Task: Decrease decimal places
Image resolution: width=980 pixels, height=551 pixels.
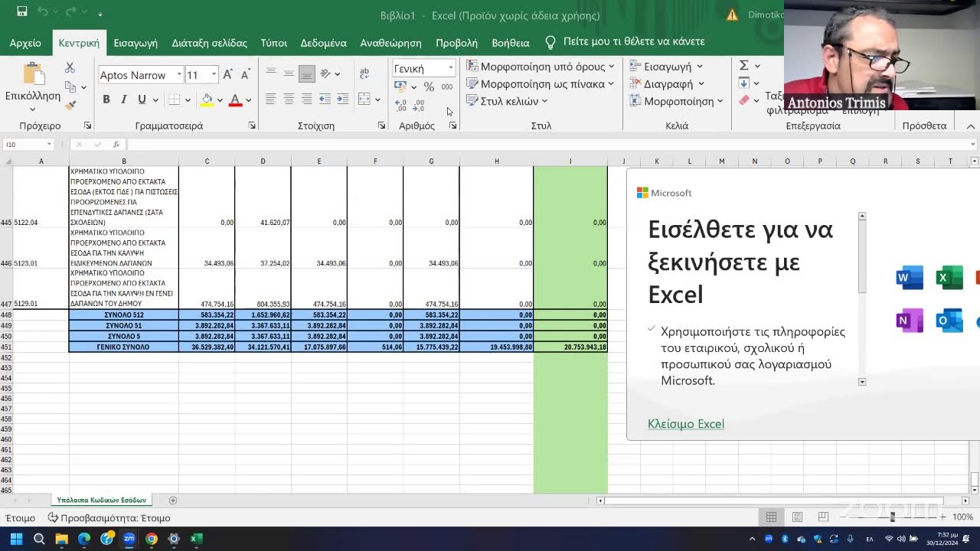Action: 418,107
